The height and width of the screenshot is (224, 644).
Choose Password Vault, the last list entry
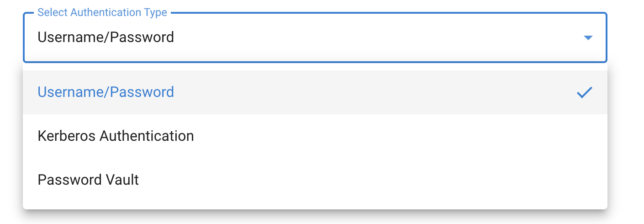coord(88,180)
